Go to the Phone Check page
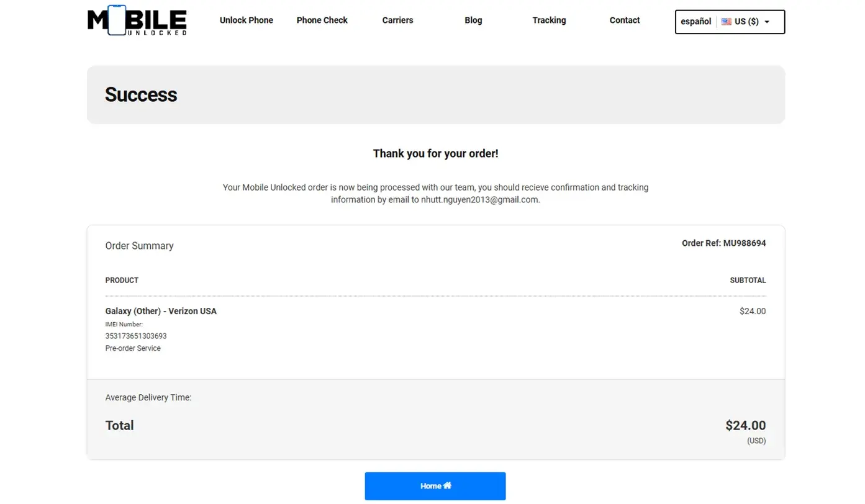Screen dimensions: 865x504 click(x=322, y=20)
